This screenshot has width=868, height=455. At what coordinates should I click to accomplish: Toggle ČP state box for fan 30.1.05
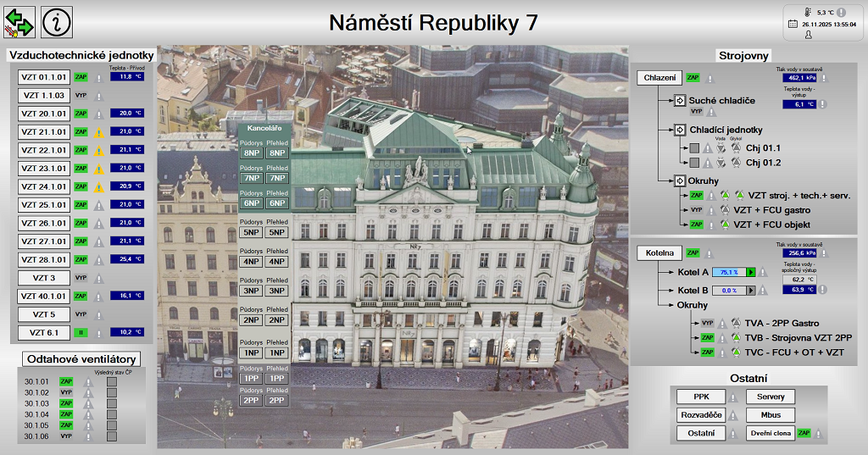(x=112, y=425)
